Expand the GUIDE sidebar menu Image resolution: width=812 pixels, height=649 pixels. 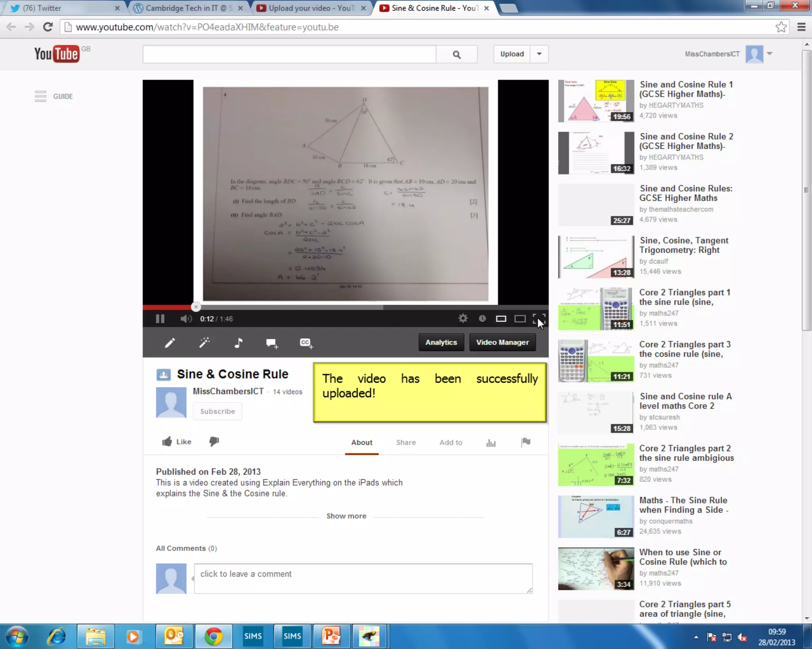click(x=54, y=96)
